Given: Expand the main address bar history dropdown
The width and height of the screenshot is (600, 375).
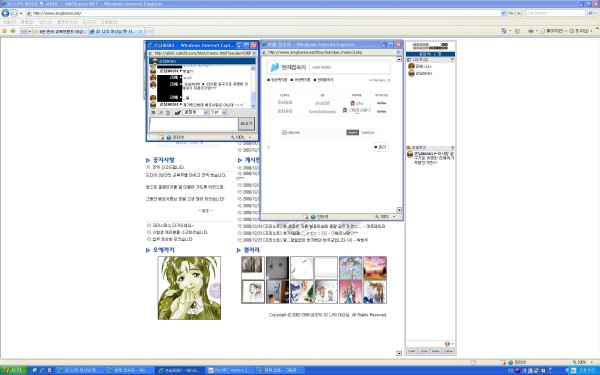Looking at the screenshot, I should [503, 13].
